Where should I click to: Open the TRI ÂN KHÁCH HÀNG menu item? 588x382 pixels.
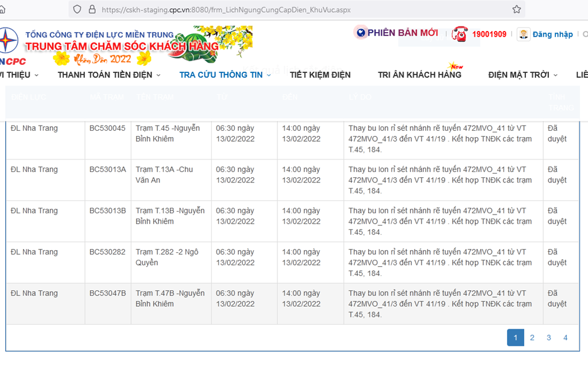[x=419, y=75]
